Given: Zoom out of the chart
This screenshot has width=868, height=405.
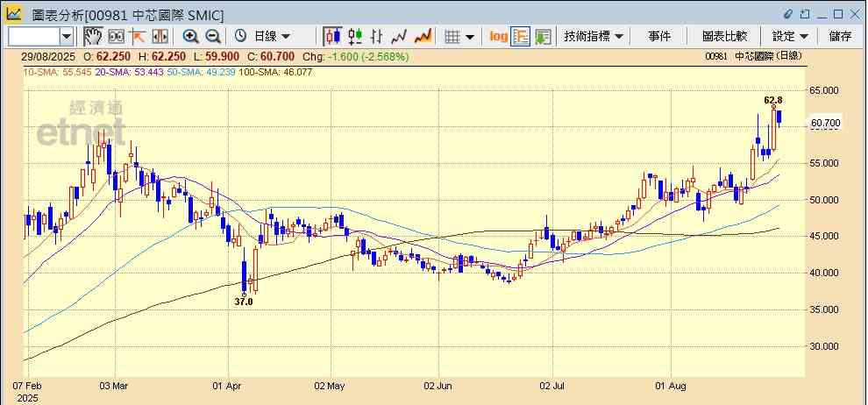Looking at the screenshot, I should [x=214, y=37].
